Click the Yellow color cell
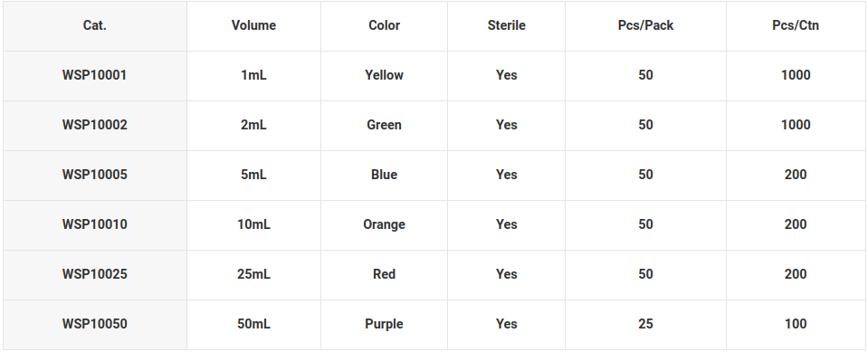The width and height of the screenshot is (868, 352). pos(384,75)
